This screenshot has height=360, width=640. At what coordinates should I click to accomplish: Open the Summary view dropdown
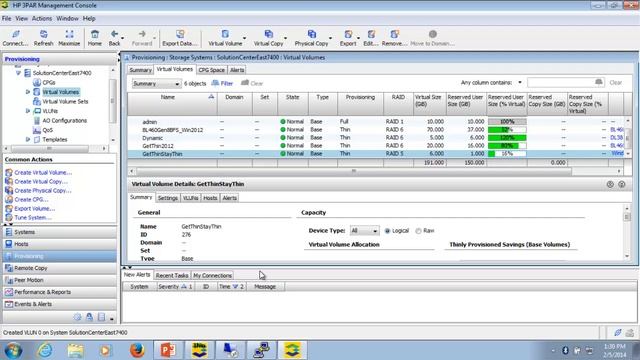[x=156, y=84]
